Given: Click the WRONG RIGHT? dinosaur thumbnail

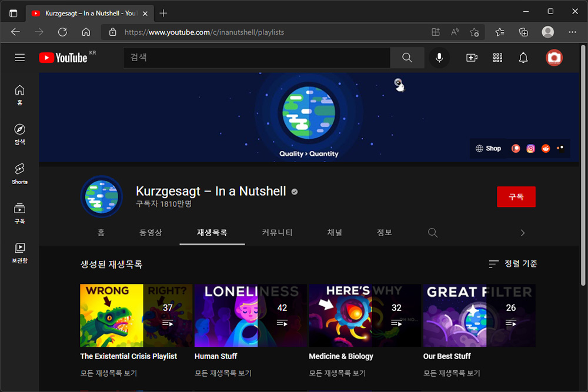Looking at the screenshot, I should pyautogui.click(x=136, y=316).
